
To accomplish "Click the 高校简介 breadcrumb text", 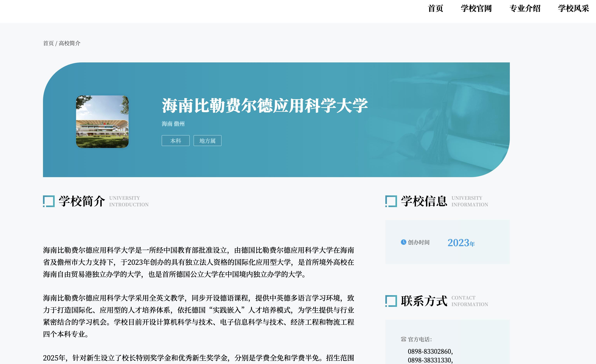I will [69, 43].
